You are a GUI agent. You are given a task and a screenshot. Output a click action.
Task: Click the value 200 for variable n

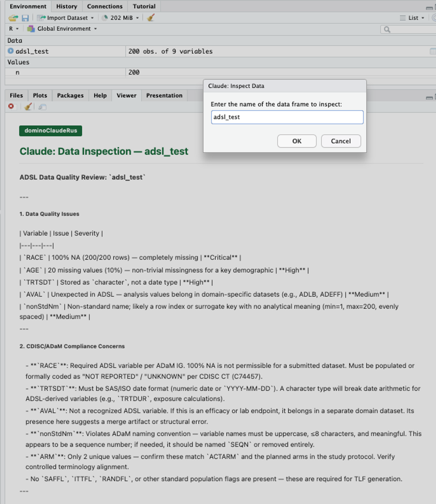[134, 72]
